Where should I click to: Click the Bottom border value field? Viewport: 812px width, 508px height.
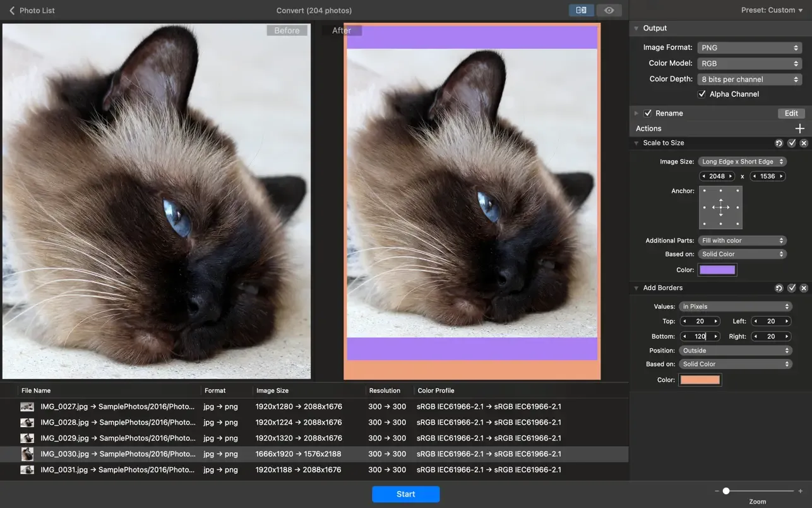(700, 337)
